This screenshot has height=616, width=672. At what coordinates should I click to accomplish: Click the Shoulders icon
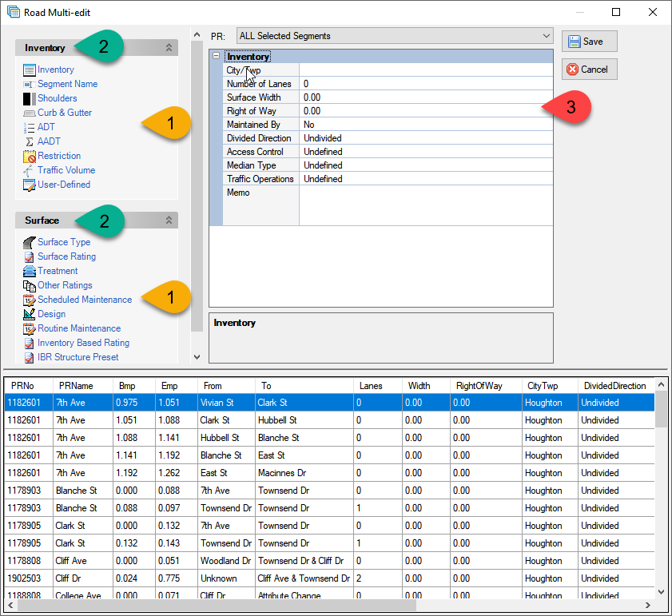[x=29, y=98]
